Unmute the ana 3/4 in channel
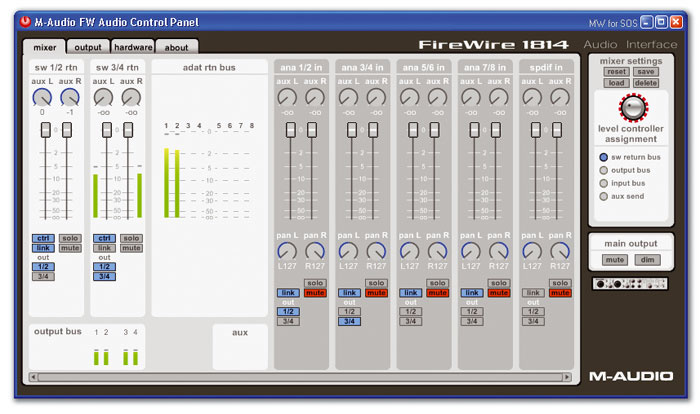The height and width of the screenshot is (414, 700). [x=376, y=293]
